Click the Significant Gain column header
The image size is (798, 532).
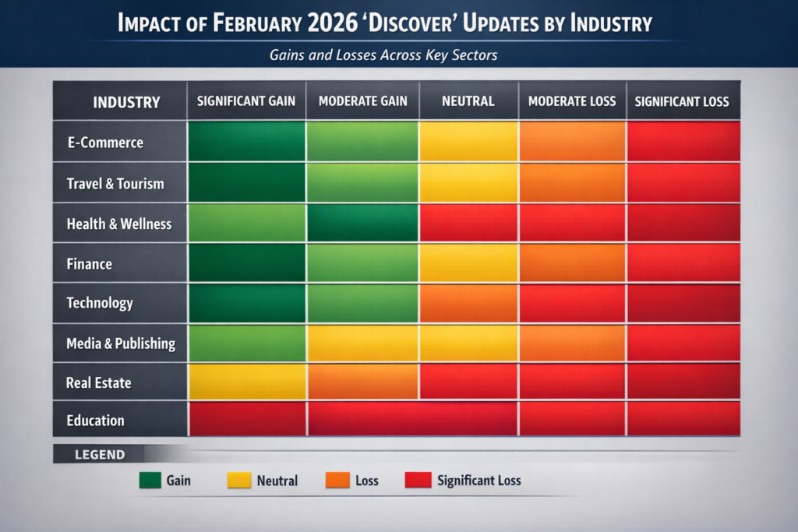click(x=245, y=100)
